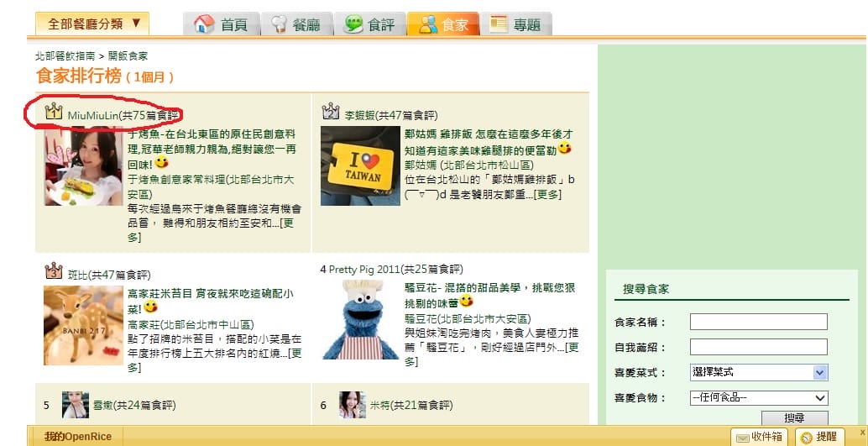Click the clock icon beside 提醒
The image size is (868, 446).
pos(806,437)
